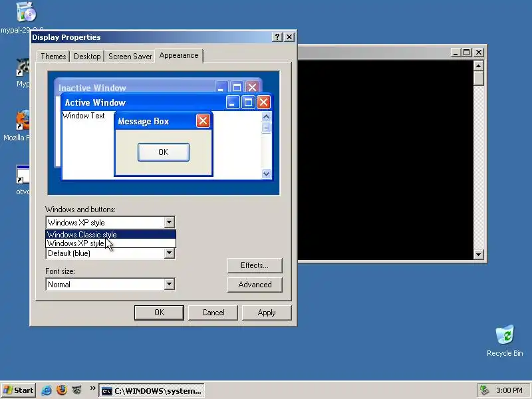Open Advanced appearance settings
The height and width of the screenshot is (399, 532).
coord(255,285)
